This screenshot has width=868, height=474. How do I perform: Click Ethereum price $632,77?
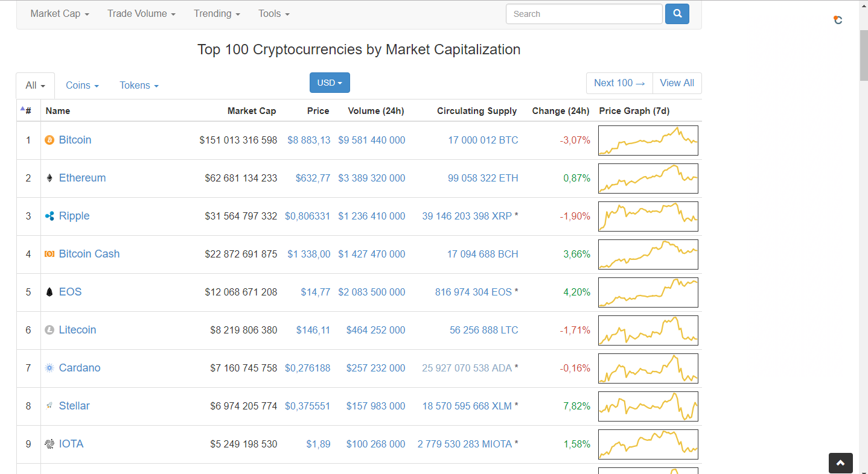click(313, 178)
